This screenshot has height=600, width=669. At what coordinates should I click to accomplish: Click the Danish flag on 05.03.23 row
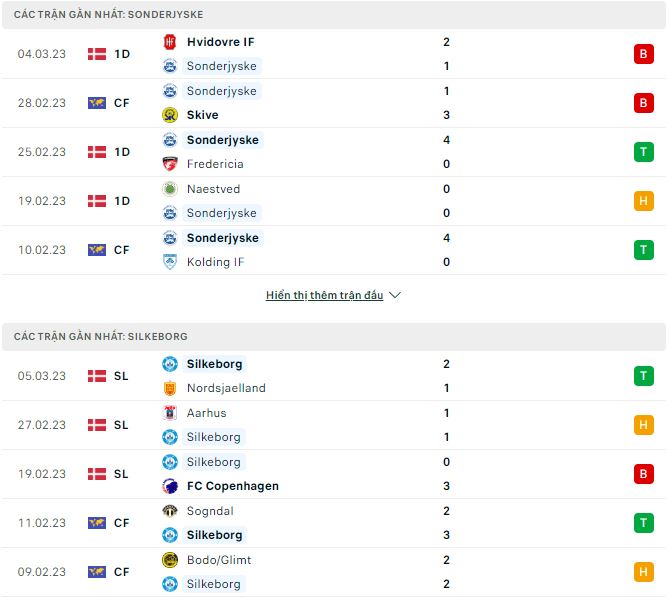point(97,376)
